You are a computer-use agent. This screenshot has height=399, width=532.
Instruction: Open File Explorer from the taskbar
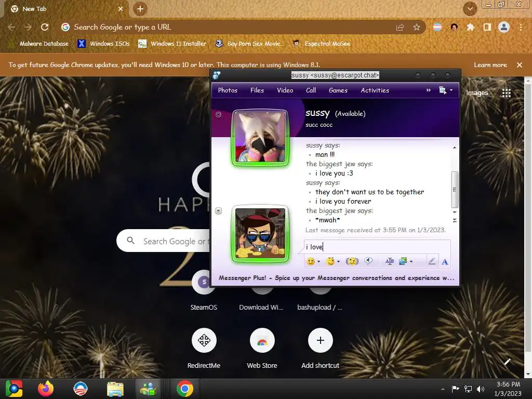coord(115,389)
